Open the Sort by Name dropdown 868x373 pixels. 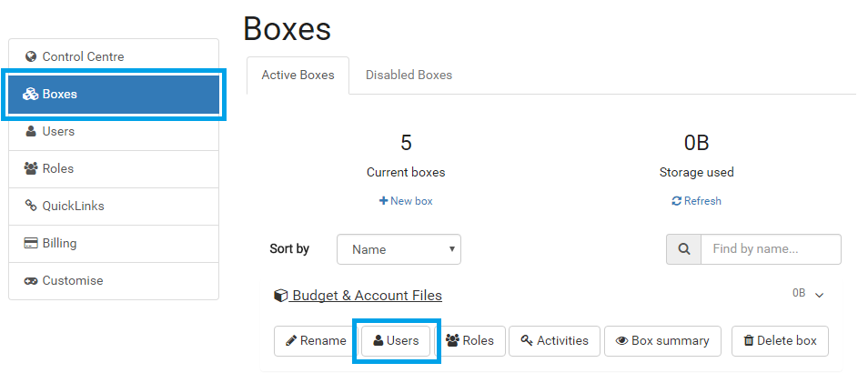point(399,249)
